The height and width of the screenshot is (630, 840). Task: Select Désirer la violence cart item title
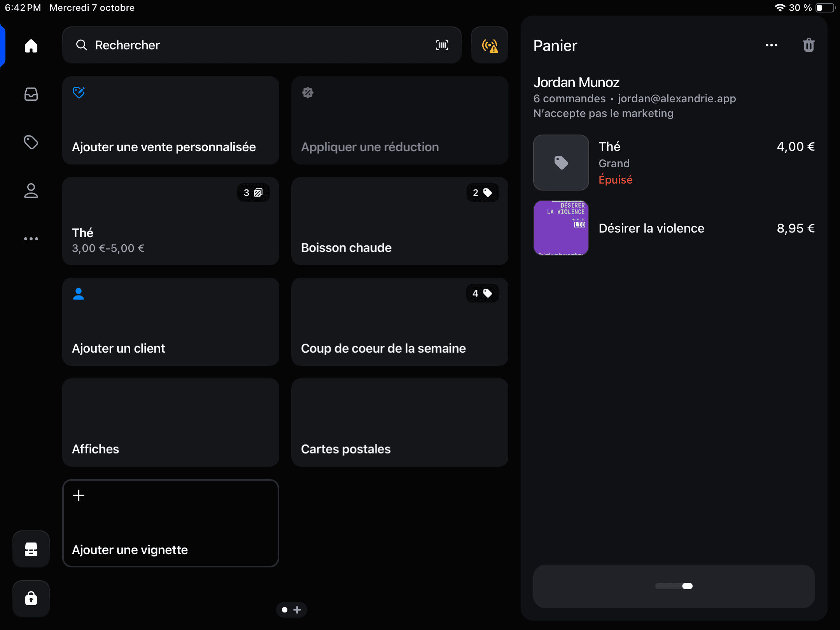pyautogui.click(x=651, y=228)
